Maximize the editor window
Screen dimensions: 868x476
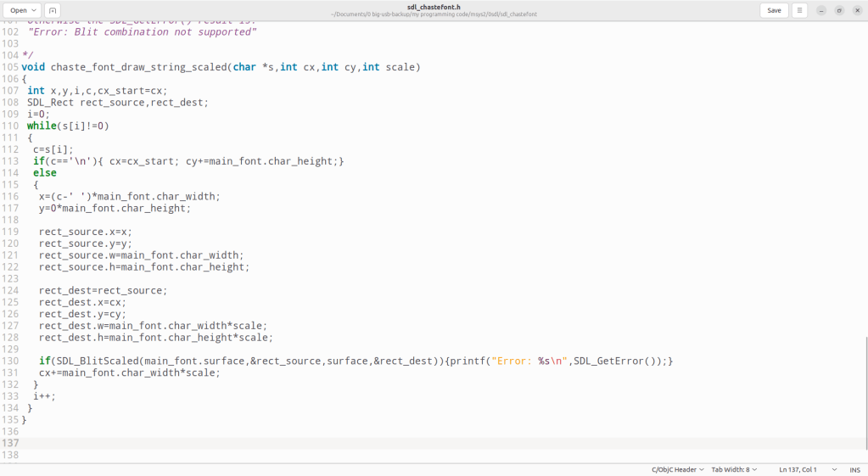839,10
